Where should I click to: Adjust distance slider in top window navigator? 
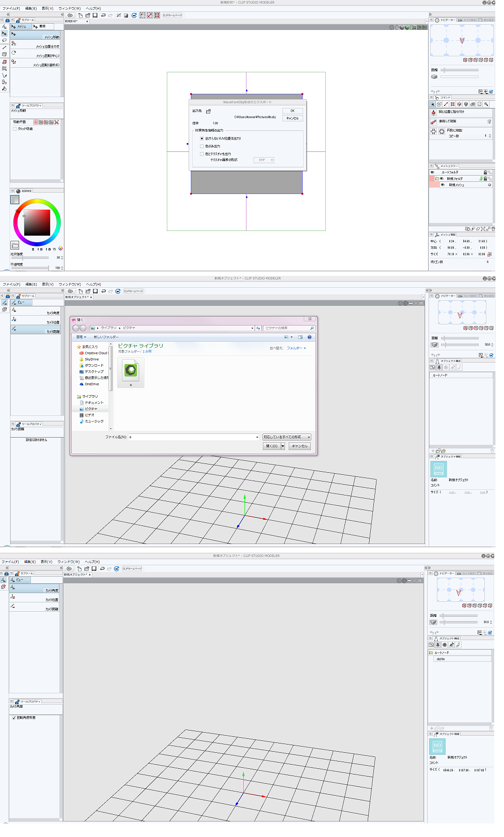point(460,70)
